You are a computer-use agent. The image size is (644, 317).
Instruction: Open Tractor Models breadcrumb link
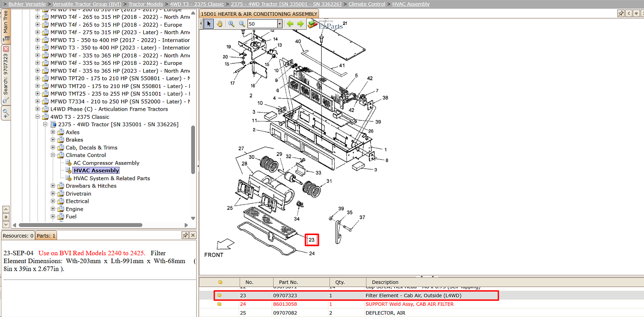pos(146,4)
